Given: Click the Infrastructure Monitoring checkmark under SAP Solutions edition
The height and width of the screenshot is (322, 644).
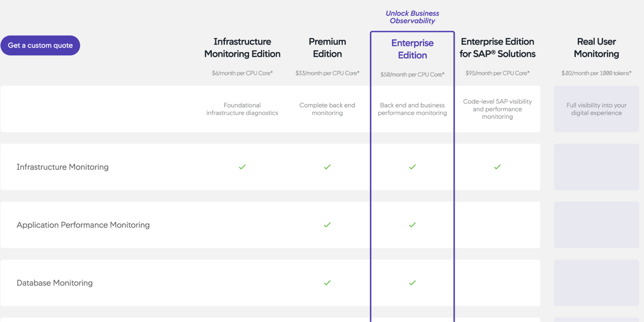Looking at the screenshot, I should click(x=497, y=167).
